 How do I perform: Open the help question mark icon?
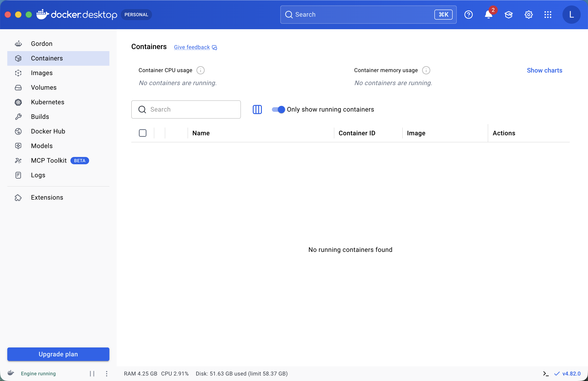pos(468,15)
